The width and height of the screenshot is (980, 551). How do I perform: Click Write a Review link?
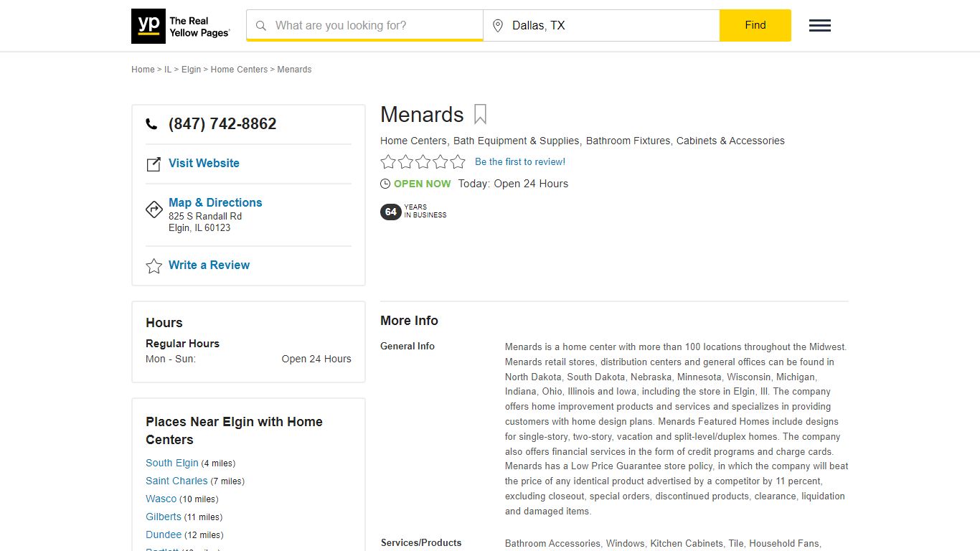(x=209, y=265)
